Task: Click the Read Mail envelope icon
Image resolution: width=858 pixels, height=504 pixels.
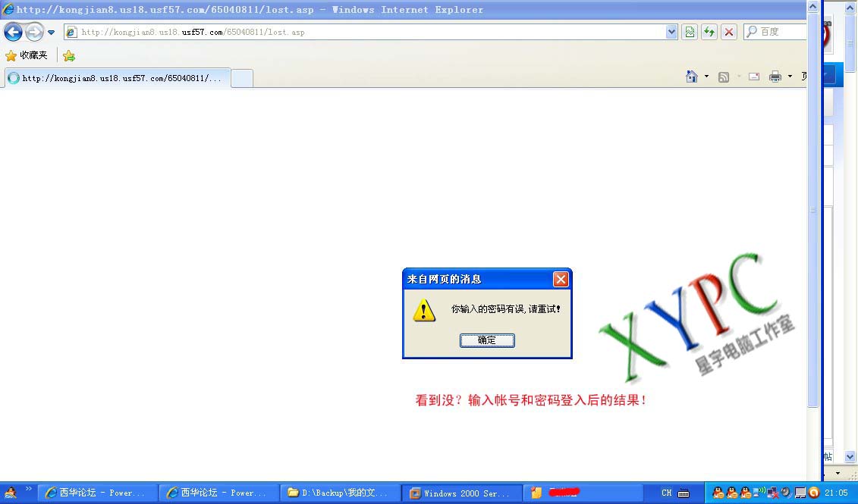Action: pyautogui.click(x=754, y=77)
